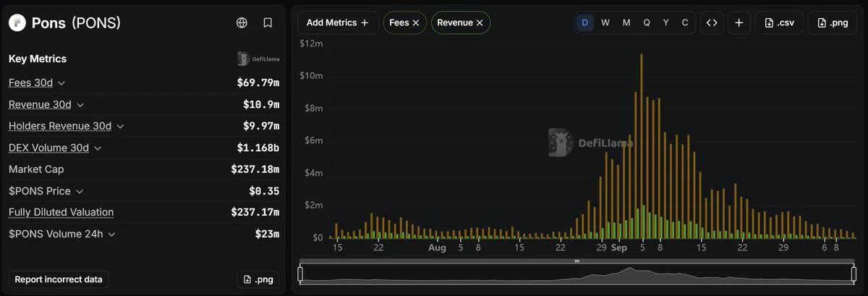Expand the Revenue 30d row

[x=80, y=105]
